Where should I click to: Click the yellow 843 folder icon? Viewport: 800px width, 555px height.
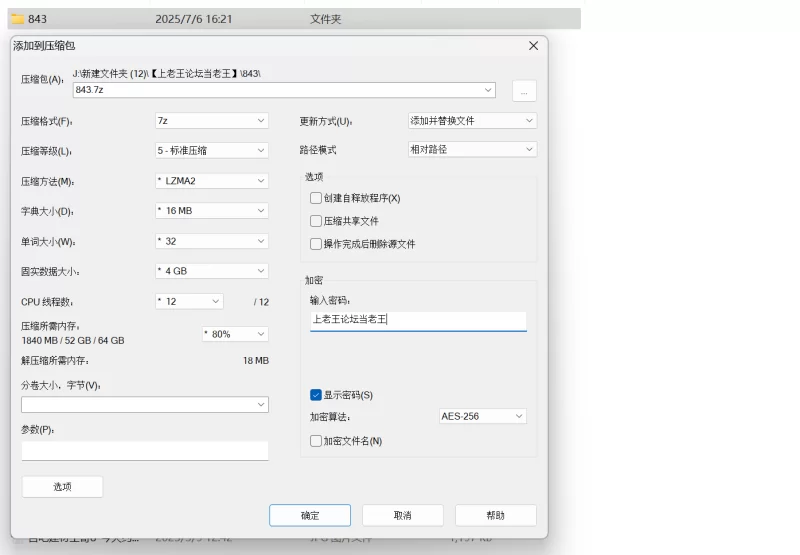(18, 19)
